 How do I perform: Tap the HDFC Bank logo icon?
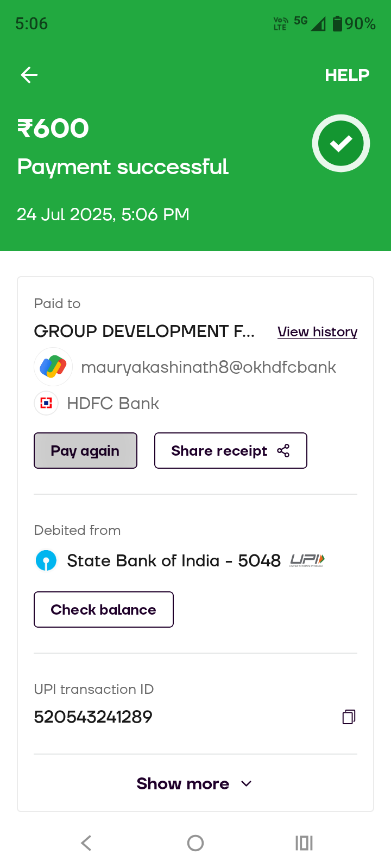pyautogui.click(x=46, y=403)
